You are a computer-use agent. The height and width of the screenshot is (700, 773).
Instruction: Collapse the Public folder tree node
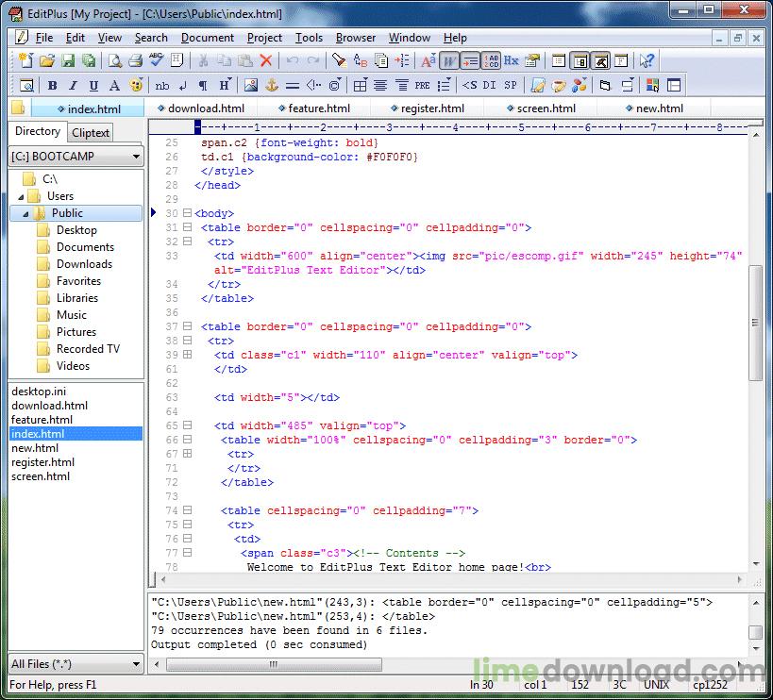(x=25, y=214)
